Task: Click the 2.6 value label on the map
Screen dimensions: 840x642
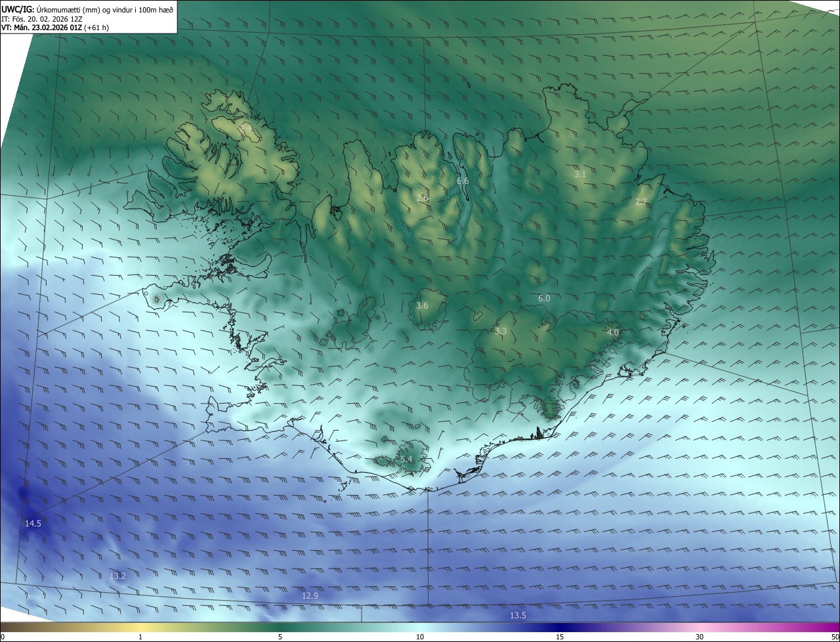Action: click(x=422, y=198)
